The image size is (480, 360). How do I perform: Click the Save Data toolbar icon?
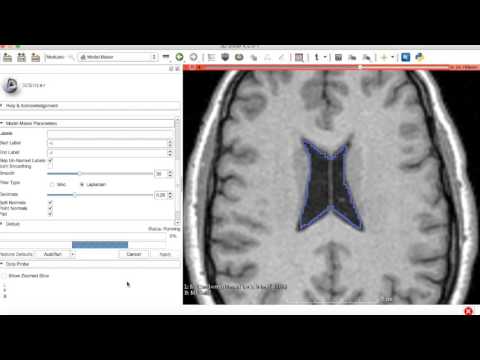[x=35, y=57]
